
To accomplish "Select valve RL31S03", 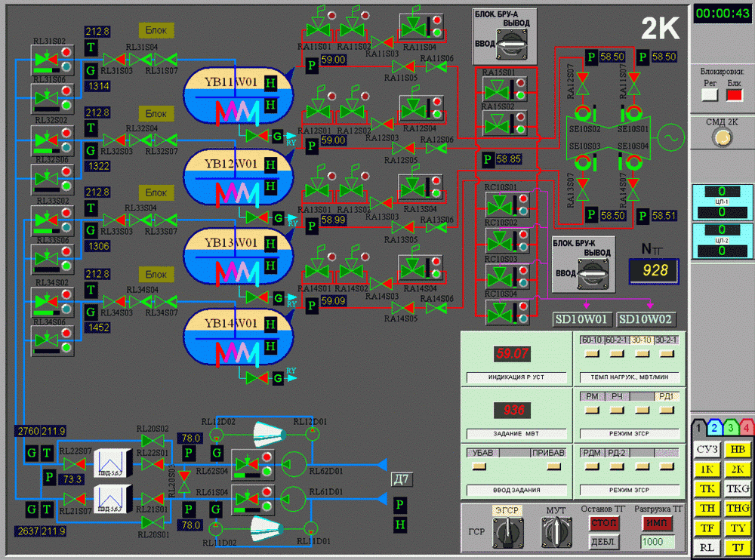I will [115, 60].
